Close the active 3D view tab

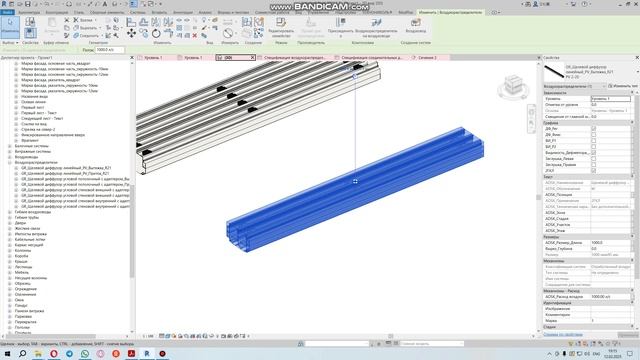[253, 58]
